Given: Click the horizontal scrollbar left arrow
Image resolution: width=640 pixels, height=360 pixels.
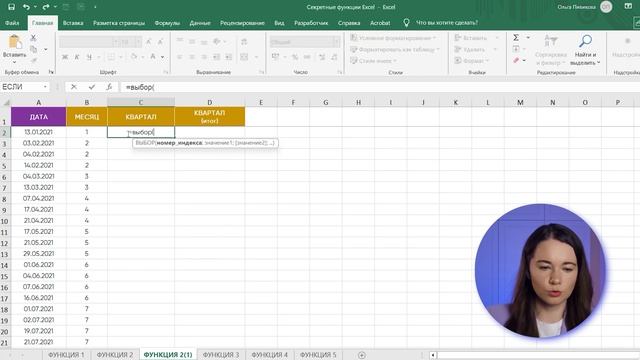Looking at the screenshot, I should coord(433,355).
